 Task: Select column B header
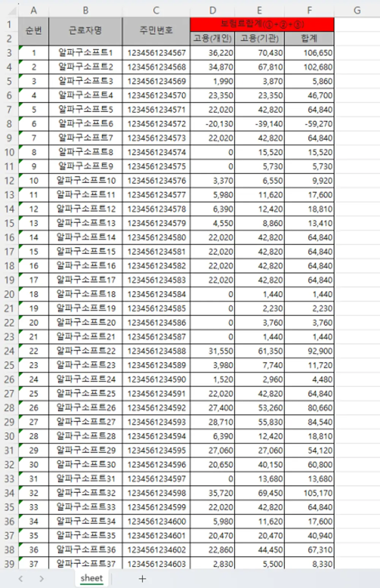click(85, 11)
